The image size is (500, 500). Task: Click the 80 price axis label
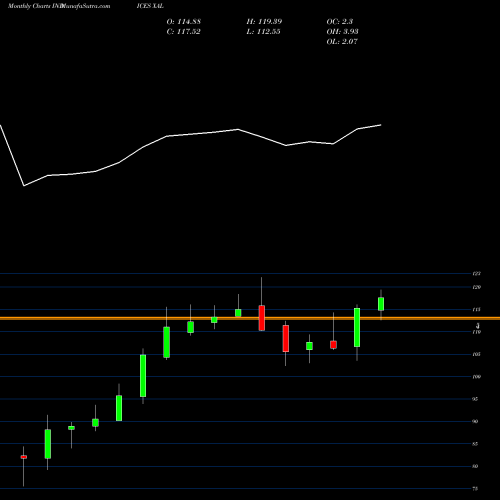coord(475,466)
